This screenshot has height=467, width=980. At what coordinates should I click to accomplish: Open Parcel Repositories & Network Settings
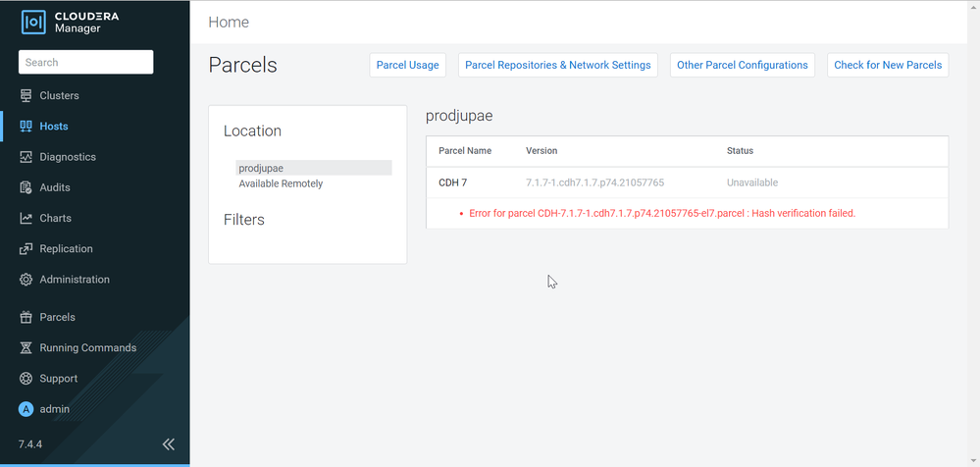(557, 65)
